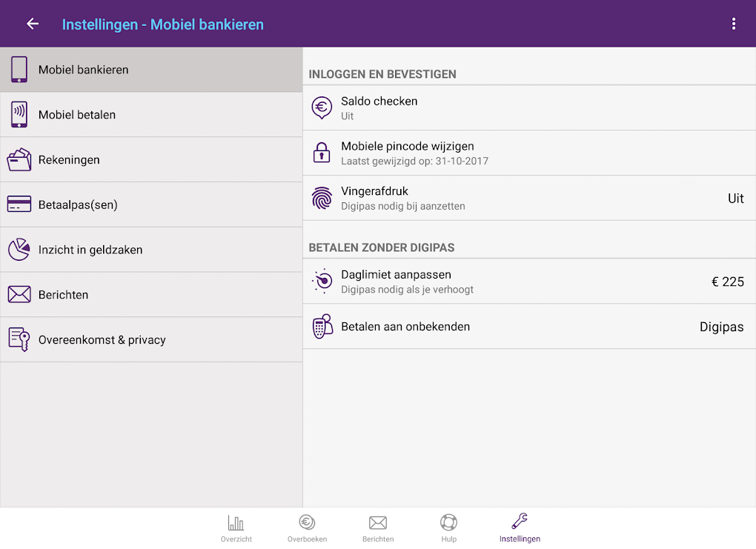The height and width of the screenshot is (549, 756).
Task: Go back using the arrow in the header
Action: (x=32, y=23)
